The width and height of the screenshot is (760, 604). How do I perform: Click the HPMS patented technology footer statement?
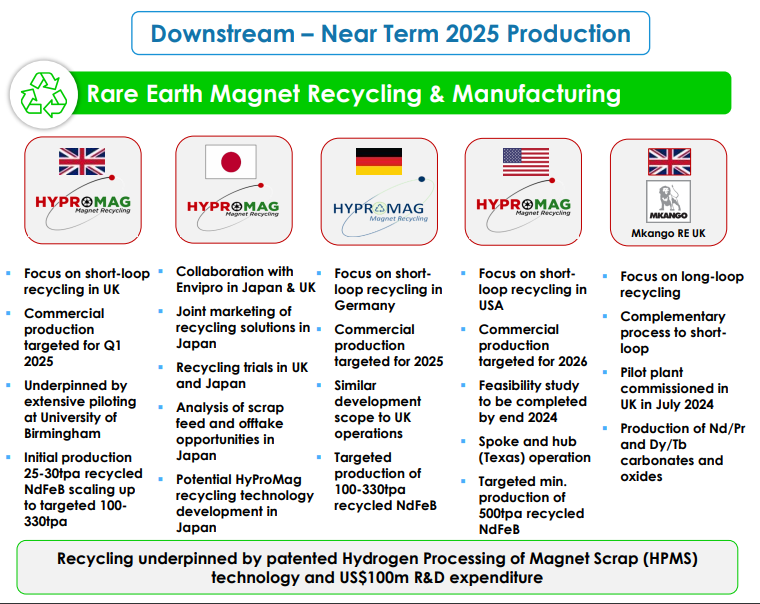click(377, 568)
